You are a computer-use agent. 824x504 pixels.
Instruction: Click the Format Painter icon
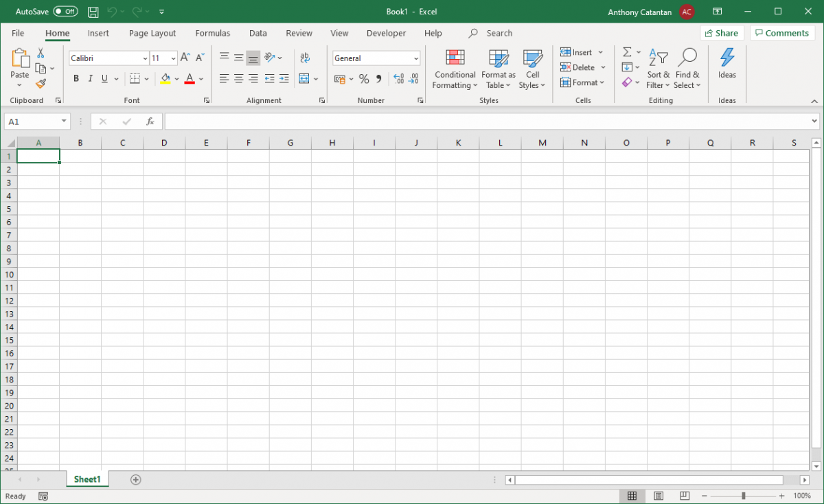click(x=41, y=83)
